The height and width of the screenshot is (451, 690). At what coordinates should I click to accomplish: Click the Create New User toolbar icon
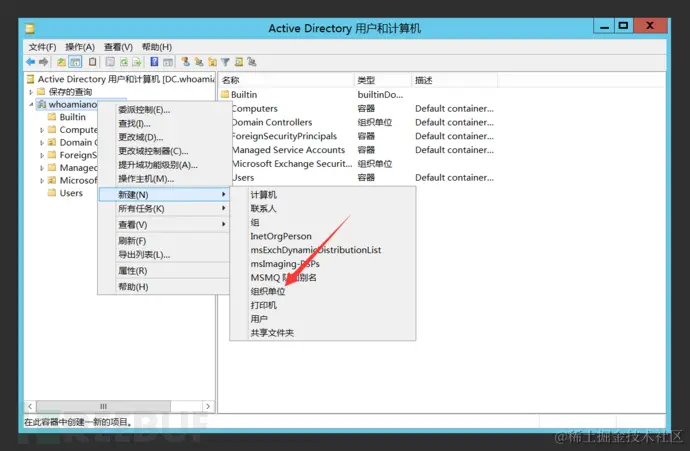click(185, 62)
